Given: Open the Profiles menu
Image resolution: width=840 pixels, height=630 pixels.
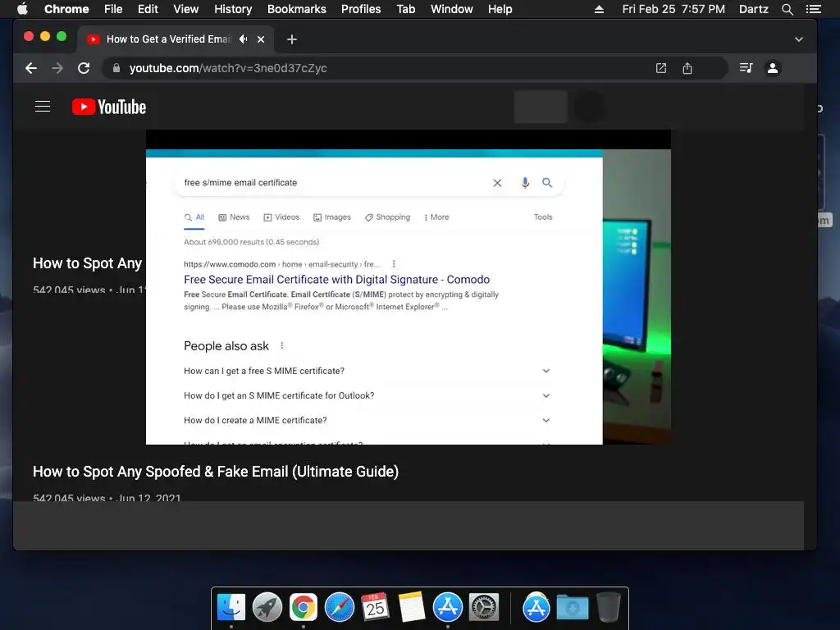Looking at the screenshot, I should (x=361, y=9).
